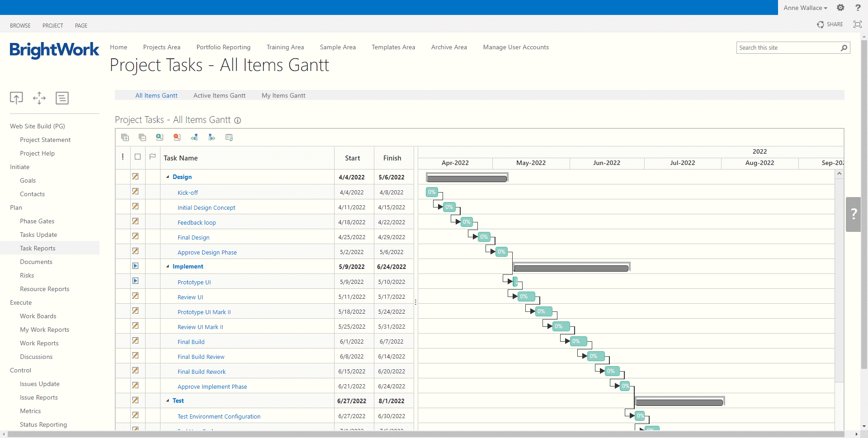868x438 pixels.
Task: Switch to the Active Items Gantt tab
Action: (x=219, y=95)
